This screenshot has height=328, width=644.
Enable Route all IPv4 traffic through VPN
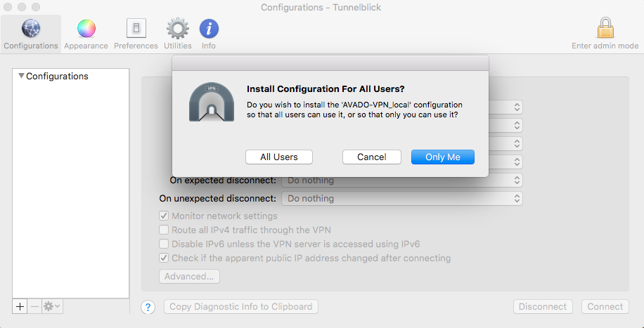click(x=164, y=230)
